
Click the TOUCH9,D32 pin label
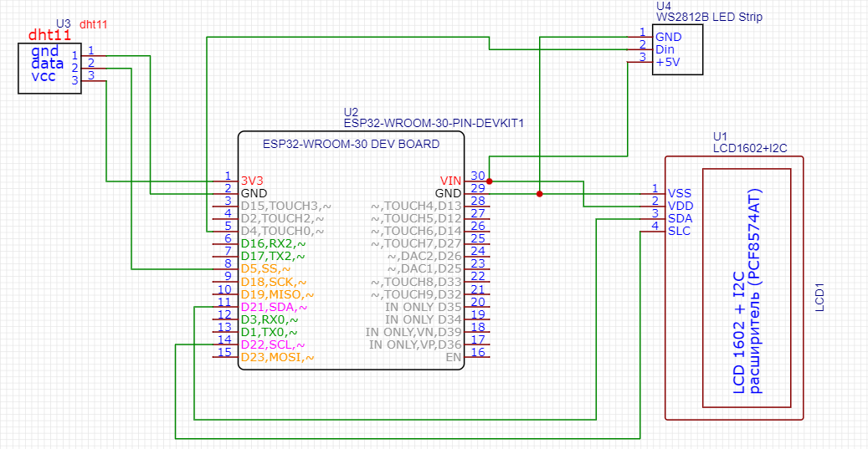click(x=416, y=294)
